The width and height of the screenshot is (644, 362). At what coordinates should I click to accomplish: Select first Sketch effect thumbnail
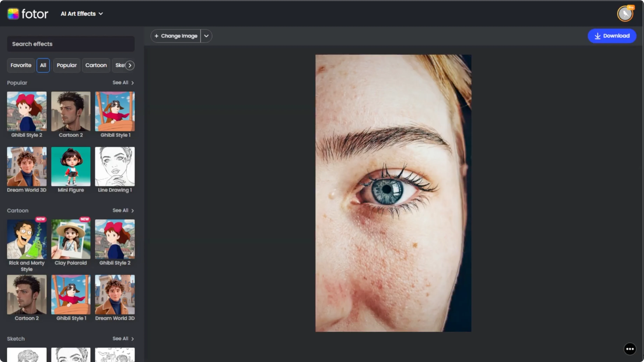[27, 355]
